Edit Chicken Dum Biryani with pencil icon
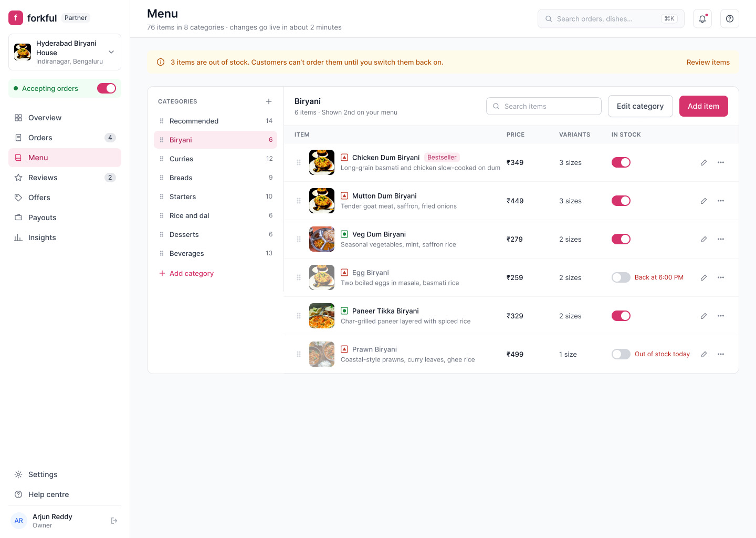The height and width of the screenshot is (538, 756). tap(703, 162)
